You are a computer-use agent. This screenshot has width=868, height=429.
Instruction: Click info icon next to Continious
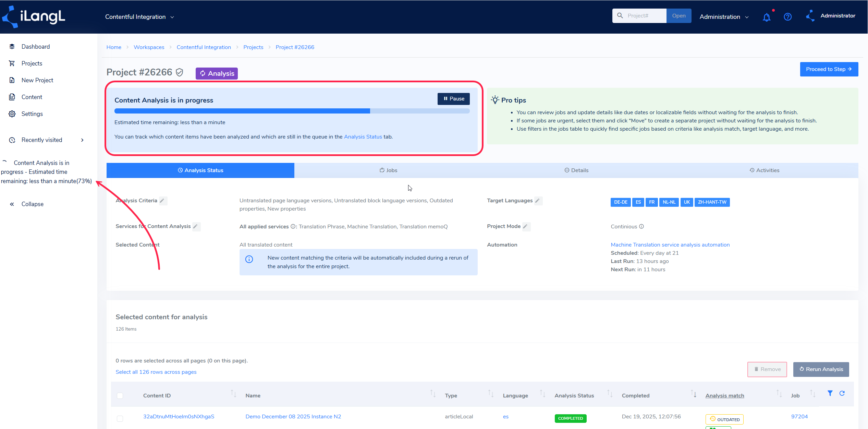coord(641,226)
